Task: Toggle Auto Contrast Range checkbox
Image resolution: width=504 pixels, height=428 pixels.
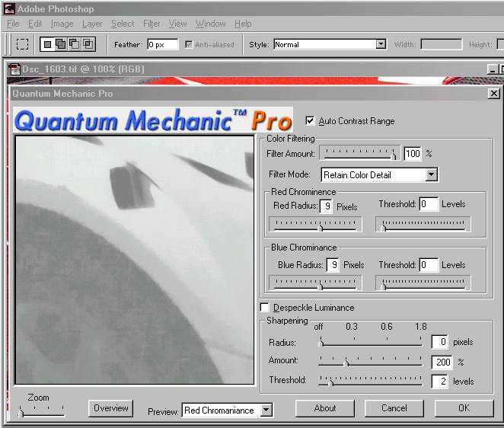Action: point(310,121)
